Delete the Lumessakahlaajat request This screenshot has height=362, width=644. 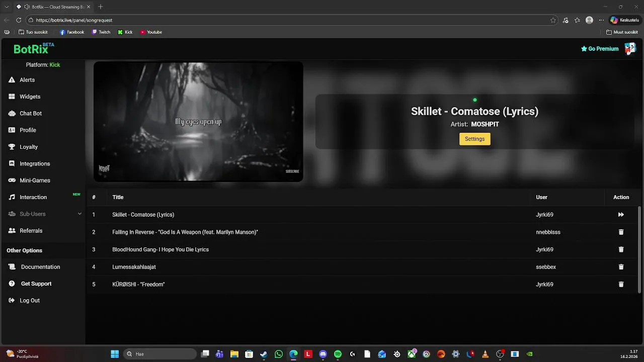pyautogui.click(x=621, y=267)
